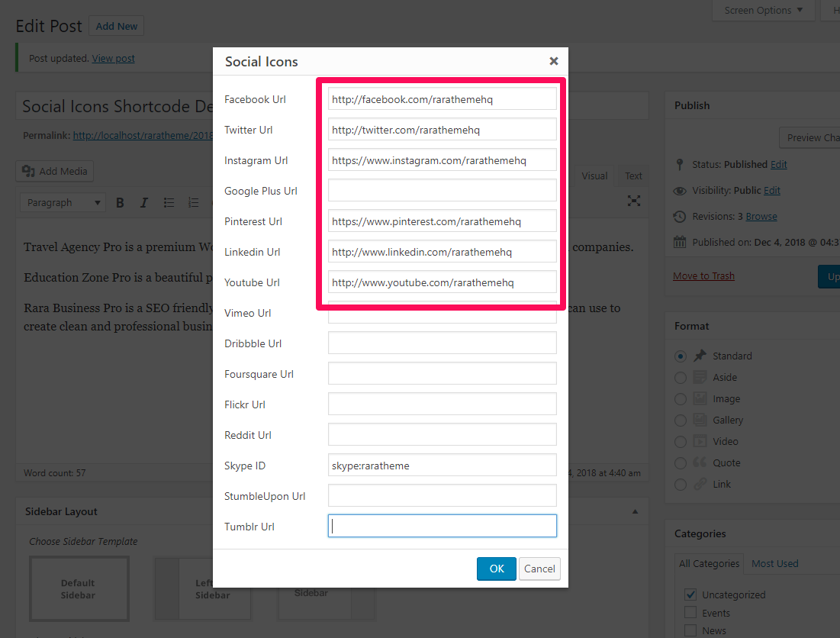Select the Link post format
Viewport: 840px width, 638px height.
(x=681, y=485)
